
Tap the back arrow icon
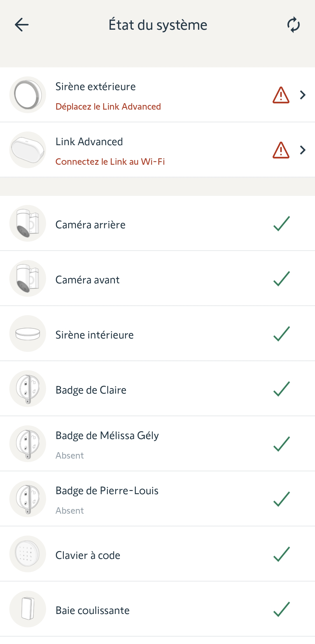[x=22, y=25]
